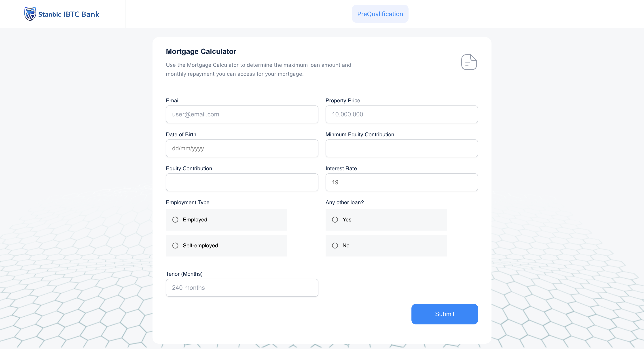Focus the Equity Contribution input box
This screenshot has width=644, height=349.
(242, 182)
